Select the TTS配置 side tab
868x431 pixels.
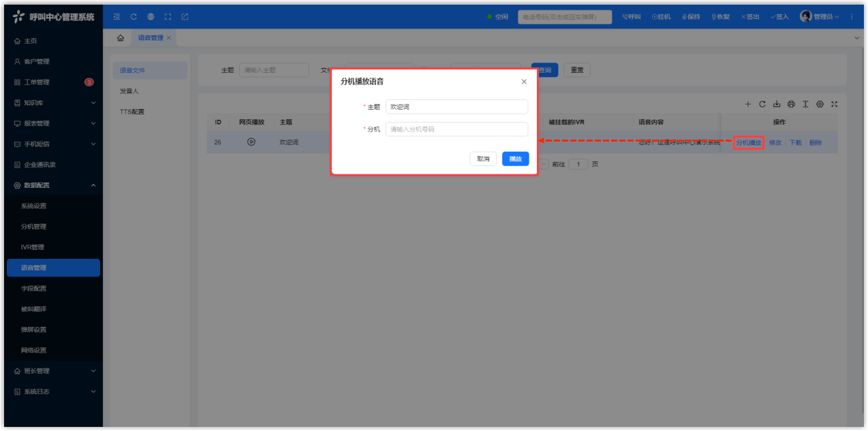point(132,112)
